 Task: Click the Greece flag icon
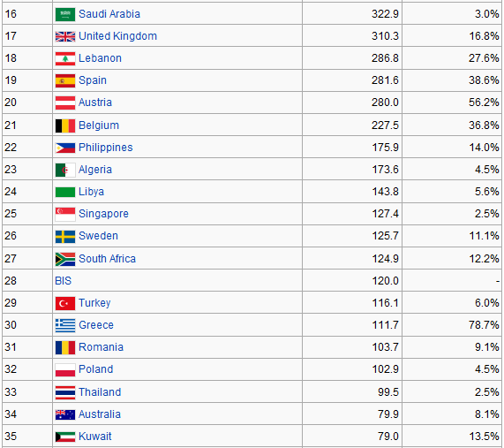(x=65, y=326)
